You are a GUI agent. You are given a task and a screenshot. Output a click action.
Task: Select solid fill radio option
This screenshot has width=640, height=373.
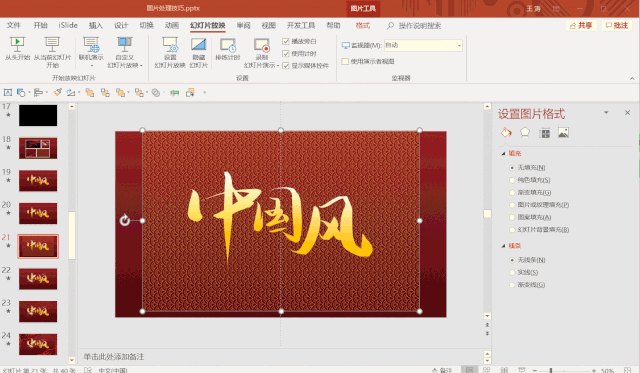512,180
